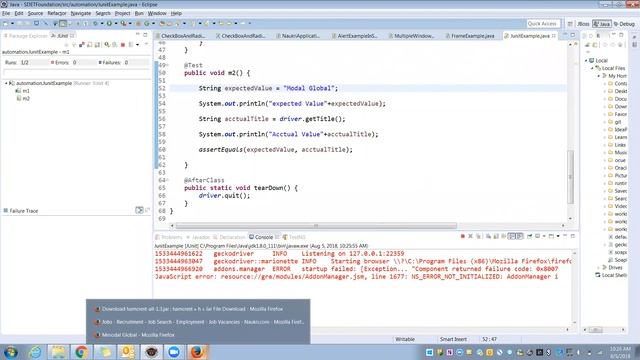The height and width of the screenshot is (360, 640).
Task: Open the Window menu
Action: 157,13
